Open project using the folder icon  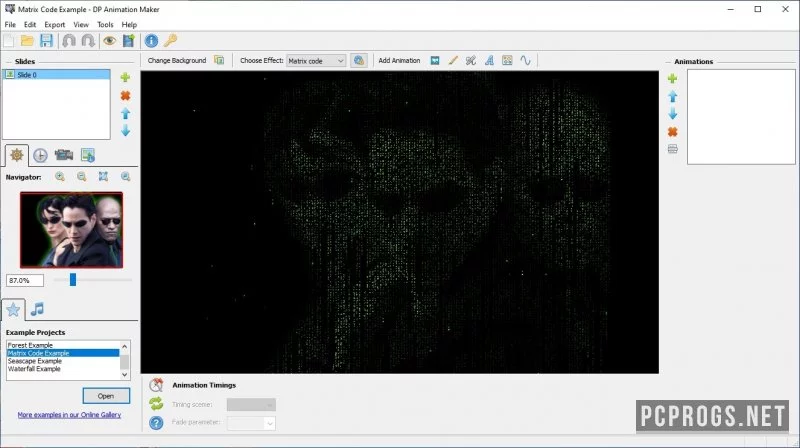(27, 41)
